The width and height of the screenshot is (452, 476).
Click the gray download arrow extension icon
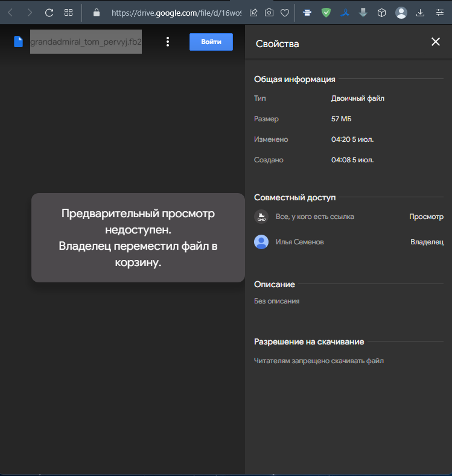coord(363,13)
